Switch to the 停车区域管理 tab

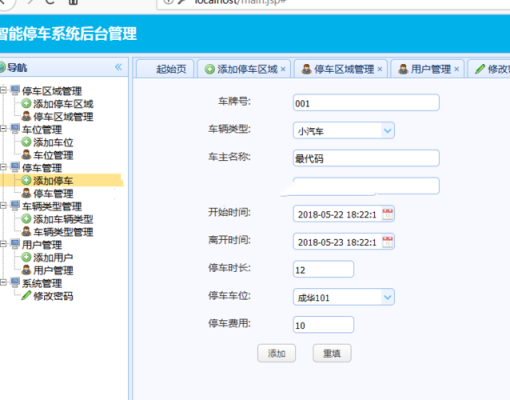point(341,69)
